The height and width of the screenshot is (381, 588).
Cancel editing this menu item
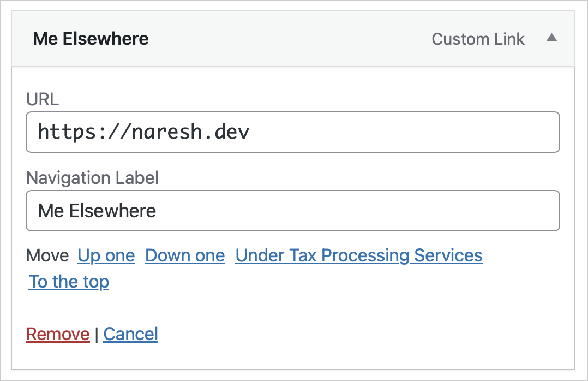[130, 334]
